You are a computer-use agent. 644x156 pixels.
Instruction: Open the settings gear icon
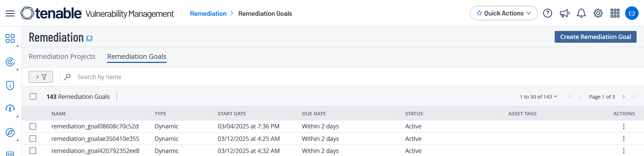tap(598, 13)
